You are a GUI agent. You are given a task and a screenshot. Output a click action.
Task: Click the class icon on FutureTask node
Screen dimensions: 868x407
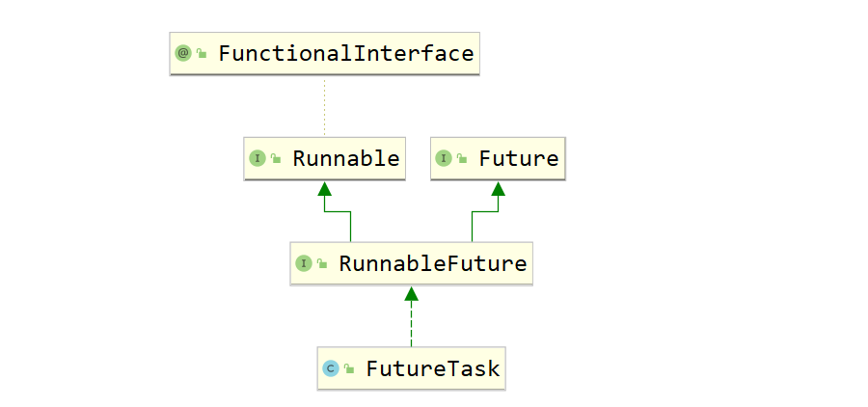[330, 367]
